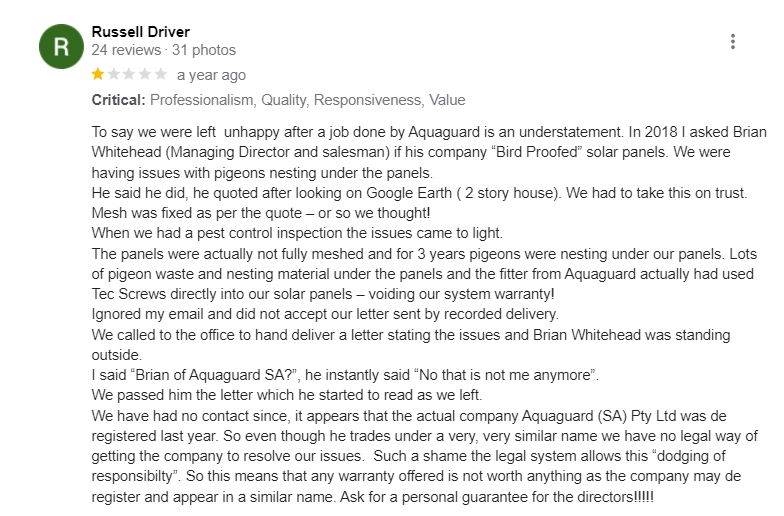The width and height of the screenshot is (784, 516).
Task: Click the bold 'Critical:' label
Action: coord(118,100)
